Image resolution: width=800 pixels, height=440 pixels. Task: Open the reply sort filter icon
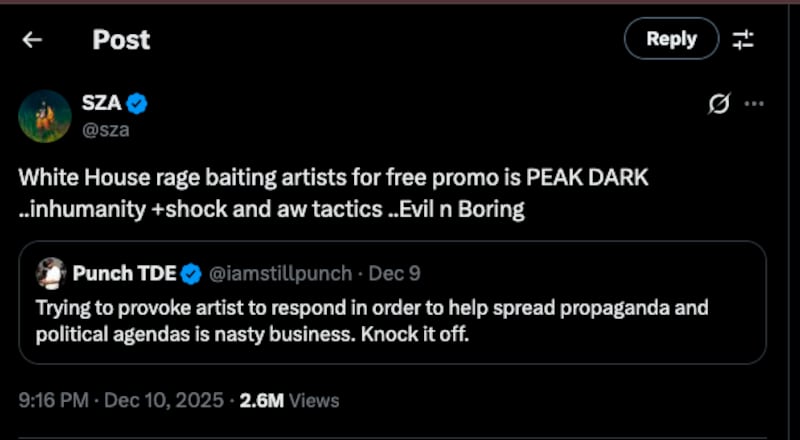(x=743, y=40)
